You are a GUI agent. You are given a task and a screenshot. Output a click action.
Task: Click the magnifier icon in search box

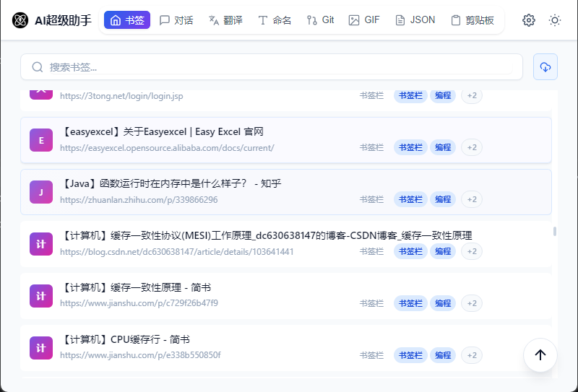(38, 66)
